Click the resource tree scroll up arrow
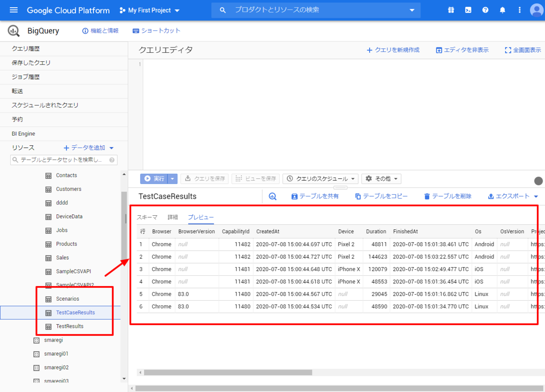Viewport: 545px width, 392px height. coord(124,174)
